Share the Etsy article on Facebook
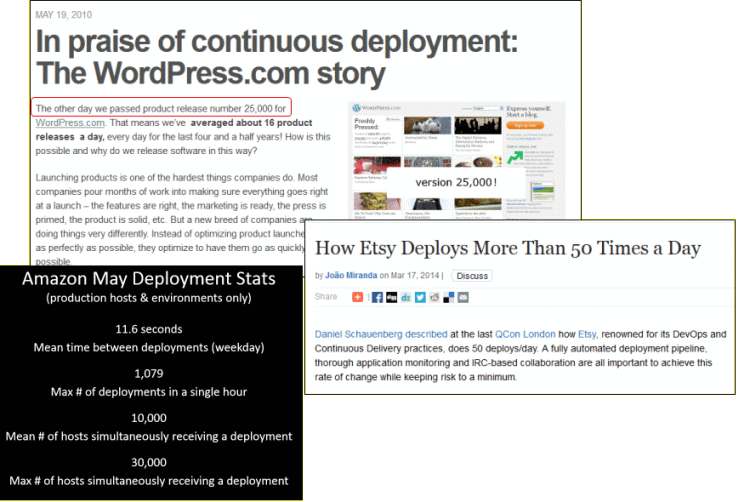739x502 pixels. pos(377,297)
